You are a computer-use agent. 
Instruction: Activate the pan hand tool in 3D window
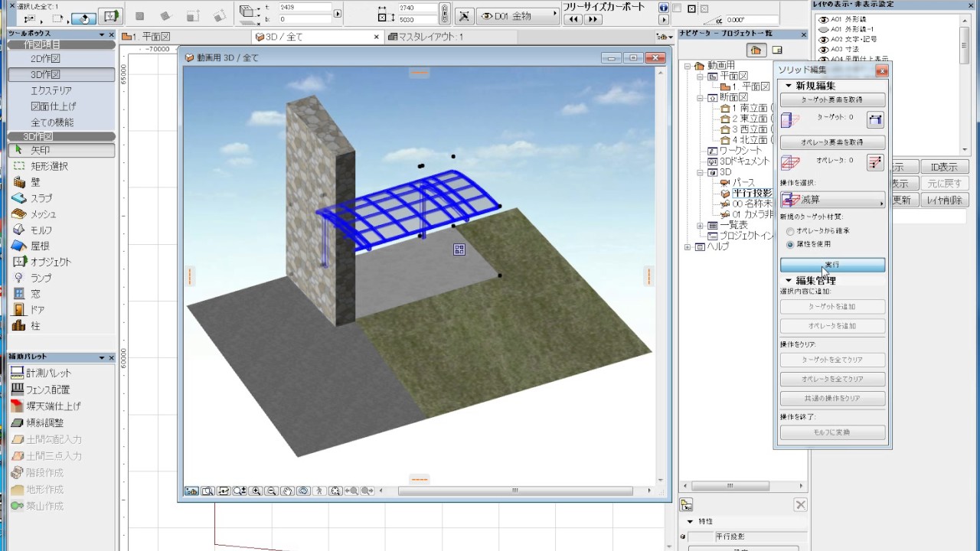pos(287,491)
